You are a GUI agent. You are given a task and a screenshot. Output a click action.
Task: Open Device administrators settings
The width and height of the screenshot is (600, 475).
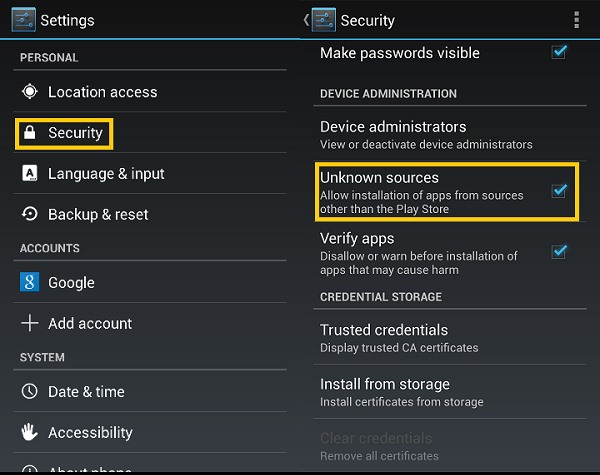tap(450, 135)
